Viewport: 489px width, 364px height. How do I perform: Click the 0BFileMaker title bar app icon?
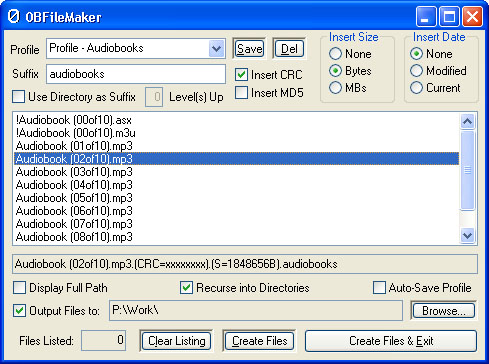tap(14, 16)
